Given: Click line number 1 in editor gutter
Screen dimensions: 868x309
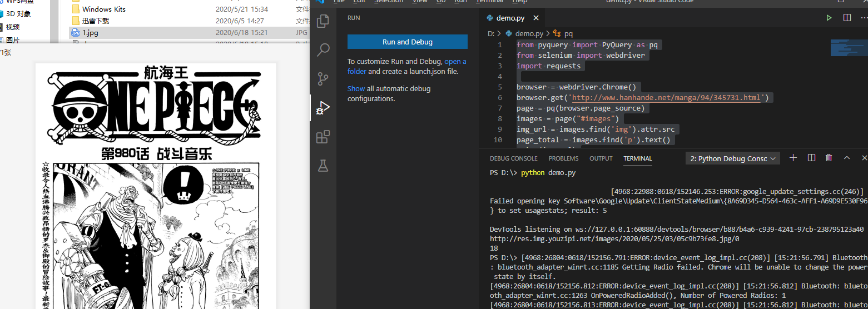Looking at the screenshot, I should pos(499,44).
